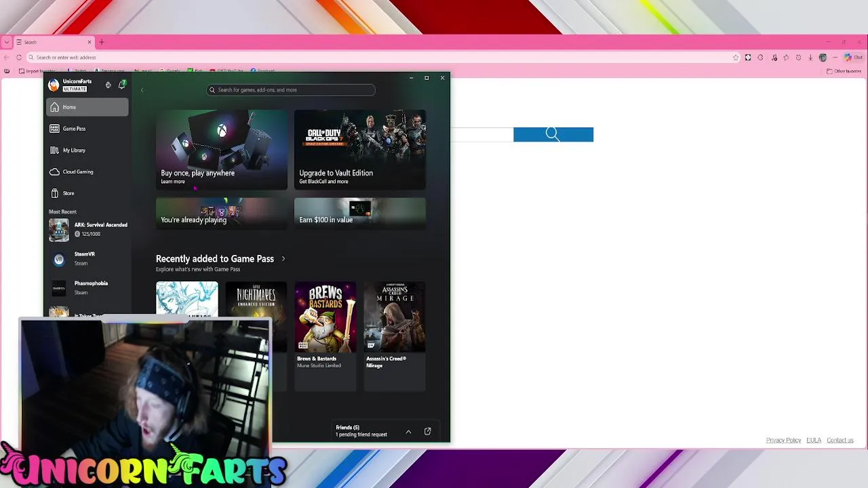This screenshot has width=868, height=488.
Task: Open browser History icon
Action: click(x=798, y=58)
